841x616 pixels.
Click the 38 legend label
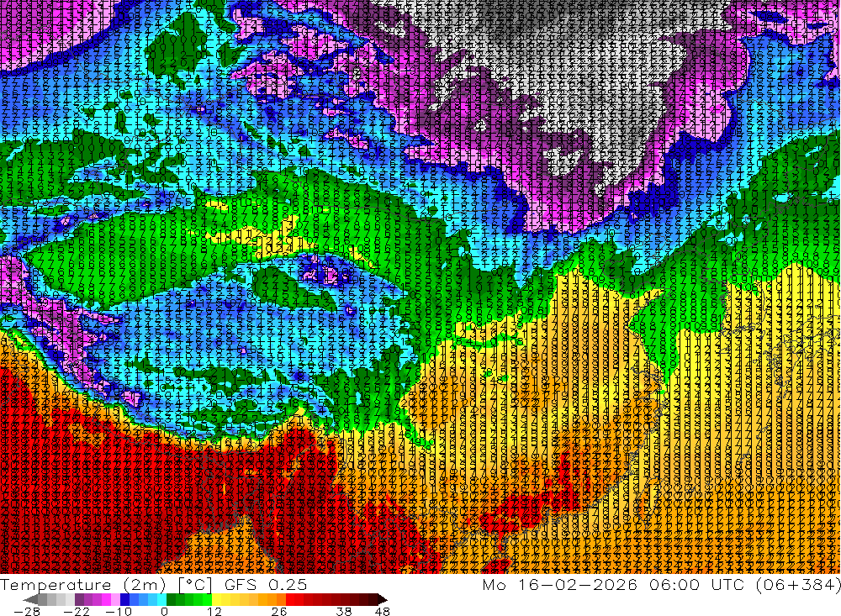tap(344, 611)
